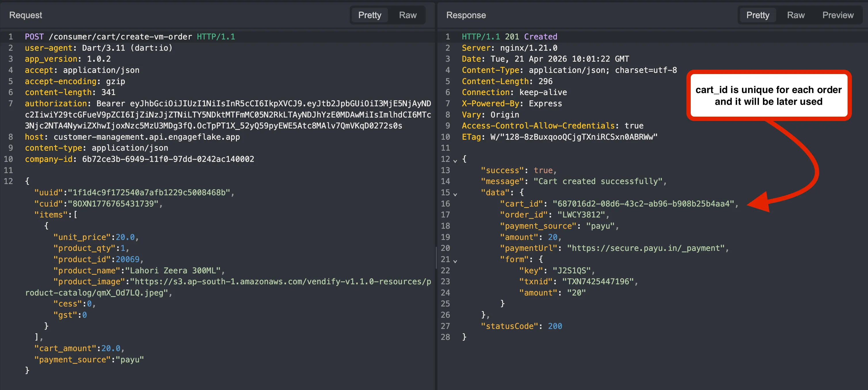Collapse the "data" object on line 15
868x390 pixels.
(x=455, y=194)
